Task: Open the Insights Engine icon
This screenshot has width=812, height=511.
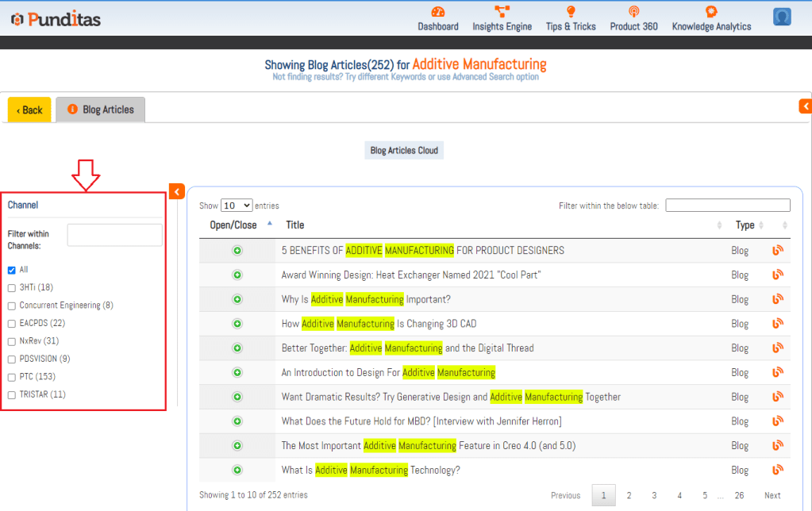Action: click(502, 12)
